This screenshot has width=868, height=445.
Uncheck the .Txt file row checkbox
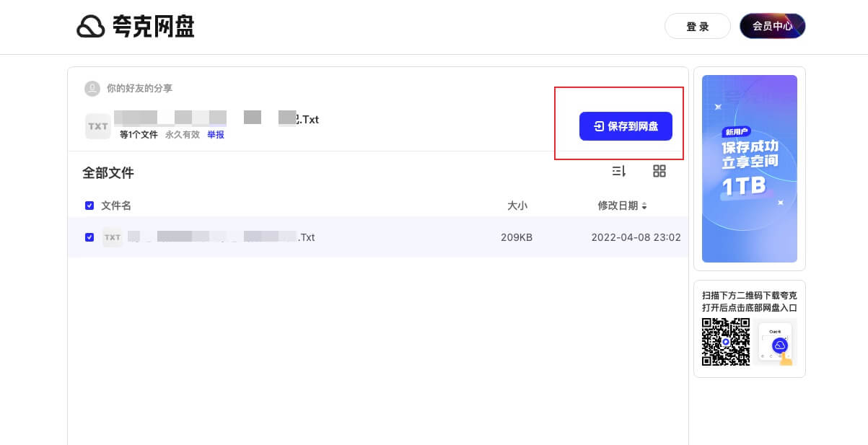coord(89,237)
